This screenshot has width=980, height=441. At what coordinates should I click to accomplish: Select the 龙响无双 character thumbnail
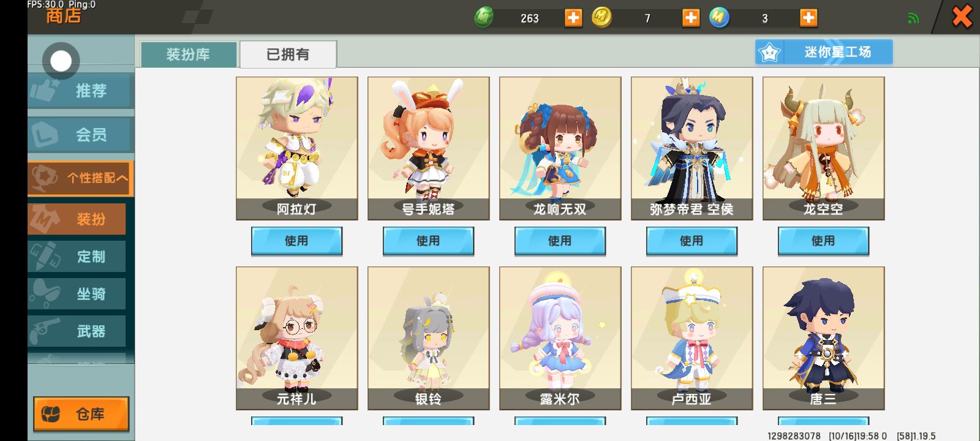coord(560,148)
